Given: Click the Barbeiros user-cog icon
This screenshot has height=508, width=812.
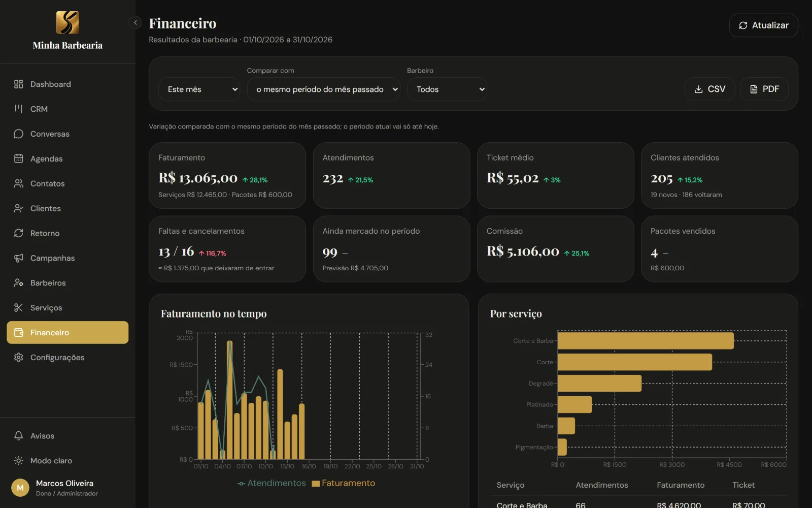Looking at the screenshot, I should tap(19, 283).
